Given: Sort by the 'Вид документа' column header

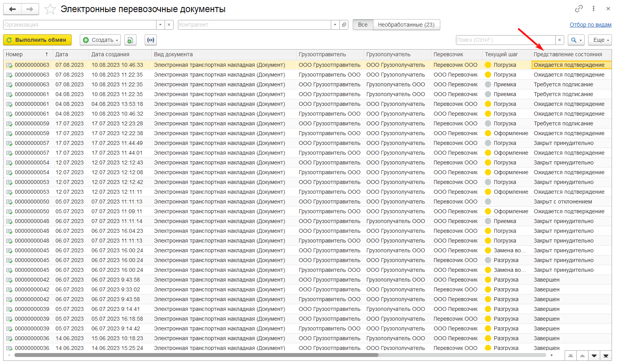Looking at the screenshot, I should point(224,54).
